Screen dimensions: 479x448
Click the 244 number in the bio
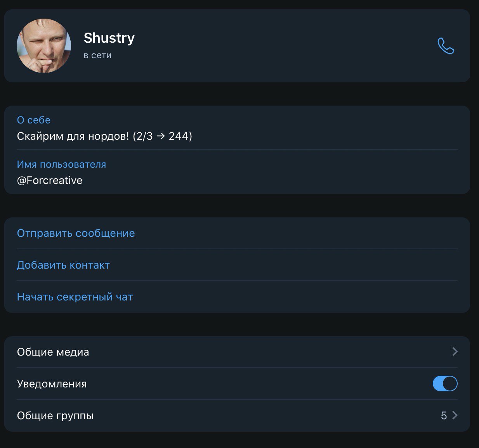coord(179,136)
